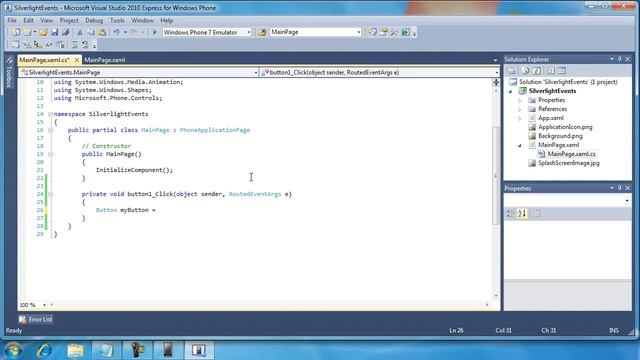640x360 pixels.
Task: Click the vertical scrollbar of the code editor
Action: coord(496,176)
